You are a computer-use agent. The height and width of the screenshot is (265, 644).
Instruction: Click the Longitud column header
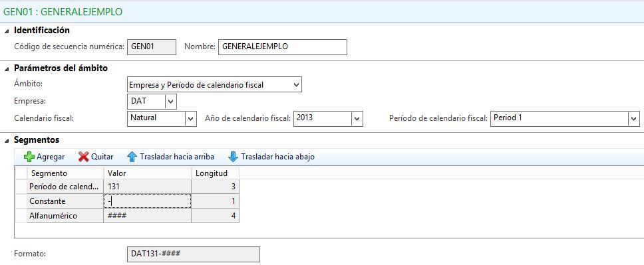(x=215, y=173)
